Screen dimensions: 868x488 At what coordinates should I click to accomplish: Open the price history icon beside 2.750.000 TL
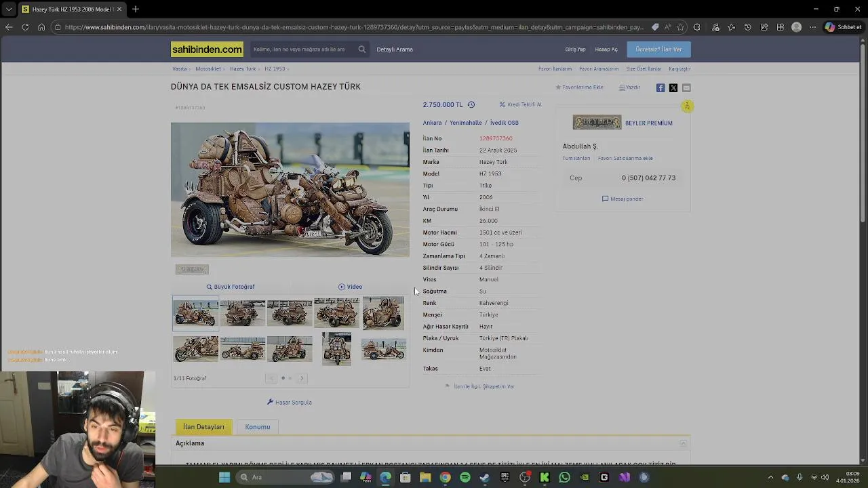(471, 104)
